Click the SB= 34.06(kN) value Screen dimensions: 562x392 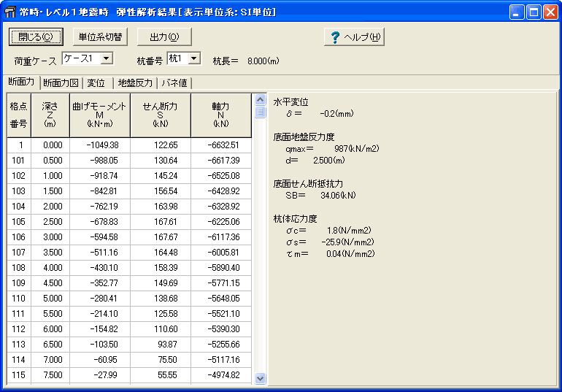click(x=338, y=196)
